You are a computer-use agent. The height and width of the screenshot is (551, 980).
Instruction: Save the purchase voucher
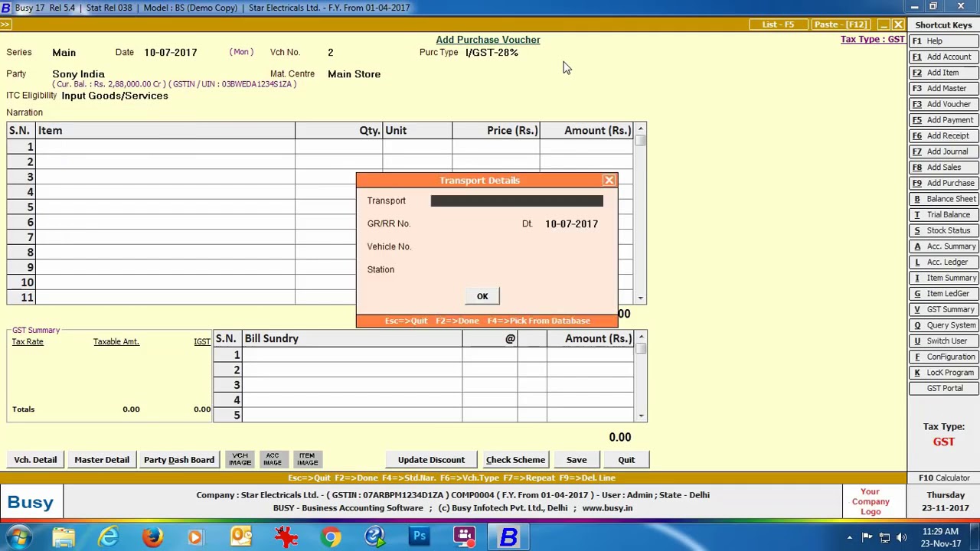[x=577, y=460]
